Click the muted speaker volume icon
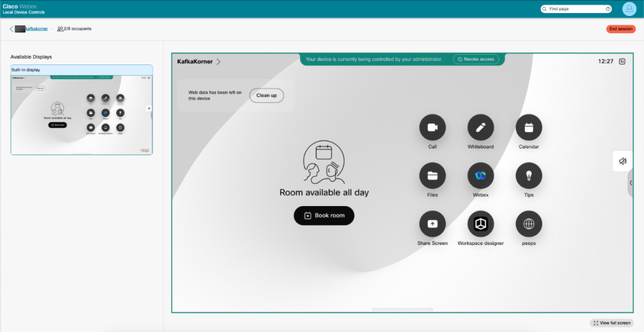644x332 pixels. [623, 161]
